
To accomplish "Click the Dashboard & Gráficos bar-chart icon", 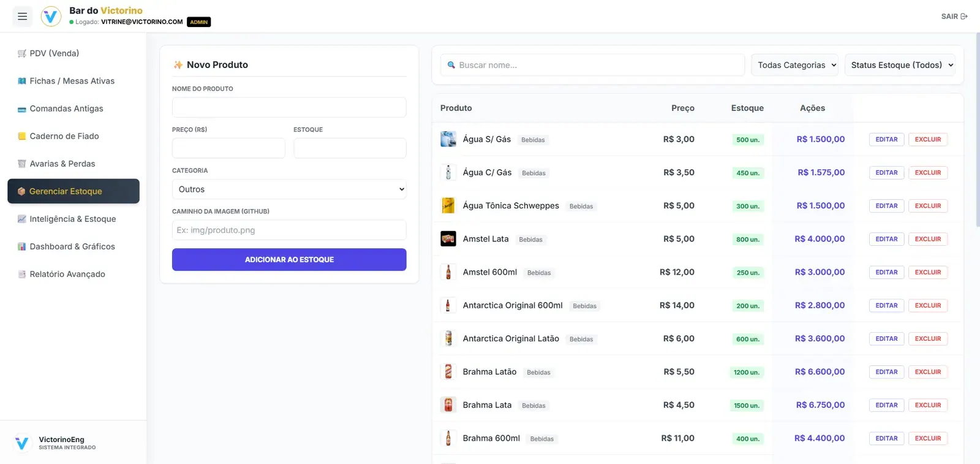I will point(22,246).
